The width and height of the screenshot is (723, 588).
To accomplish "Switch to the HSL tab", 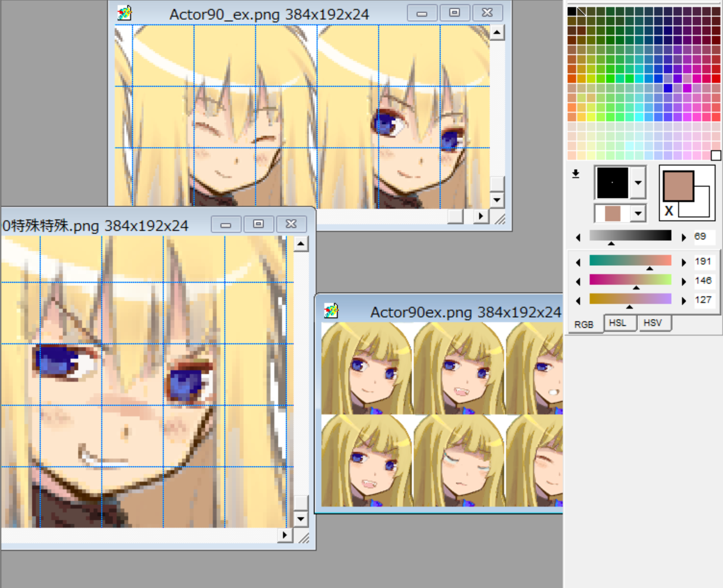I will 617,323.
